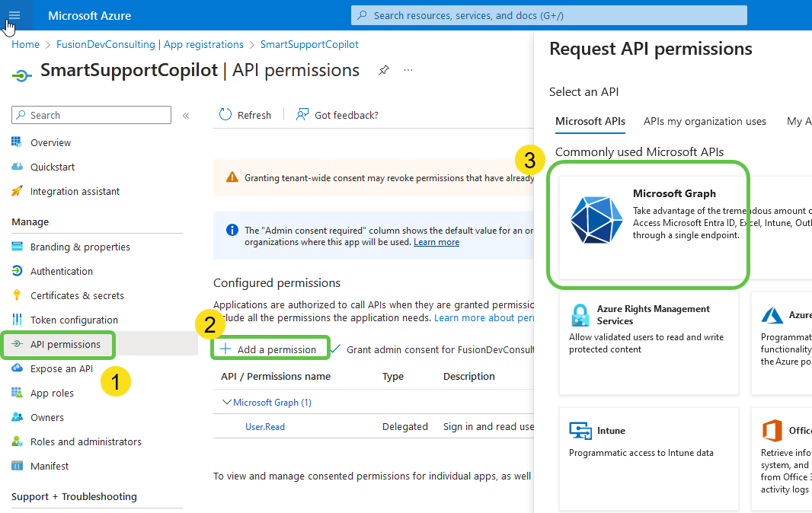Collapse the Microsoft Graph permissions group
The height and width of the screenshot is (513, 812).
(x=226, y=402)
